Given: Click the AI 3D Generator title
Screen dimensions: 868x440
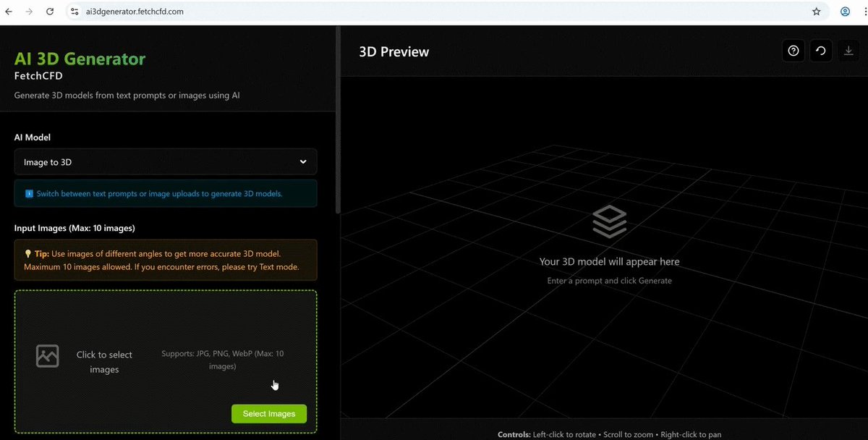Looking at the screenshot, I should click(x=80, y=59).
